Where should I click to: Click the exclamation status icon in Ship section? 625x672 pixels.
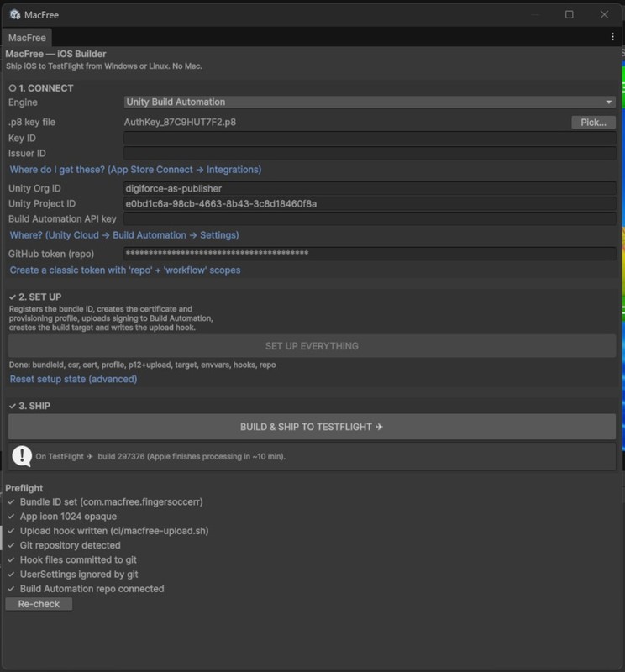tap(22, 456)
